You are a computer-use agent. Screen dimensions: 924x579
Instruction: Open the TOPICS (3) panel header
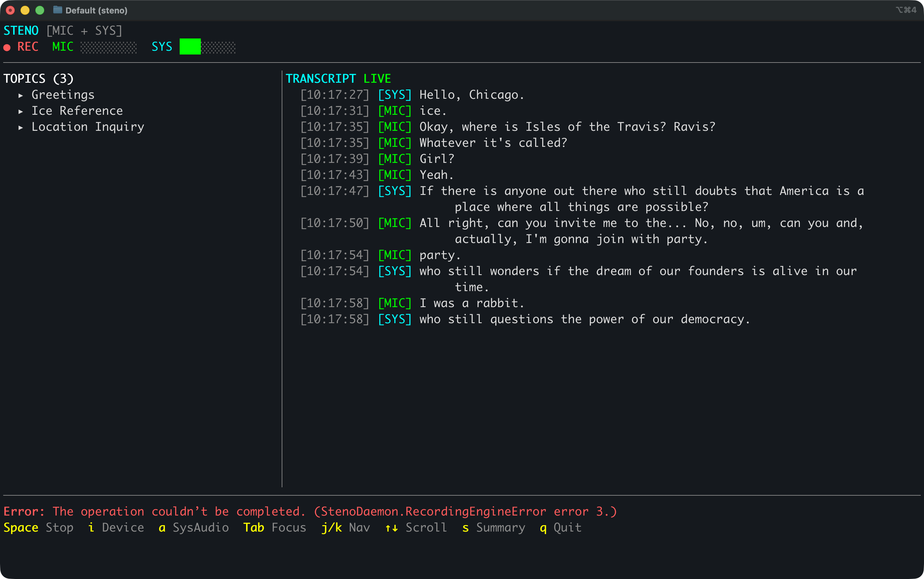click(x=38, y=78)
